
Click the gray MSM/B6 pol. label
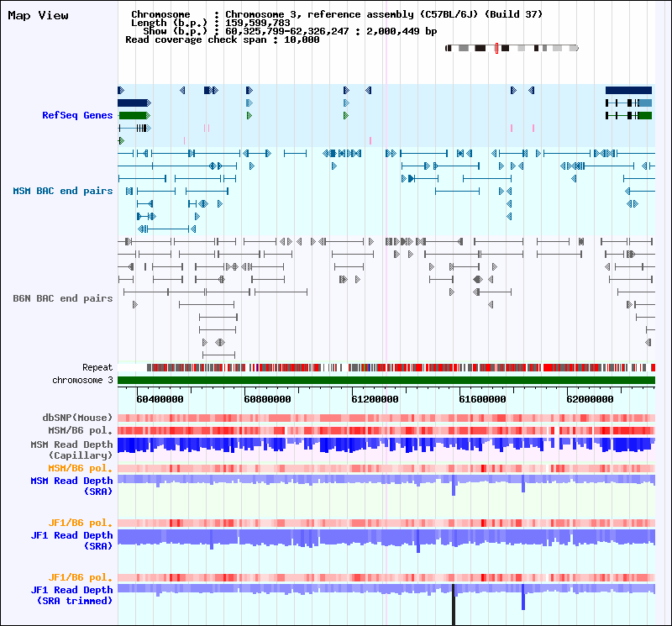pos(80,430)
